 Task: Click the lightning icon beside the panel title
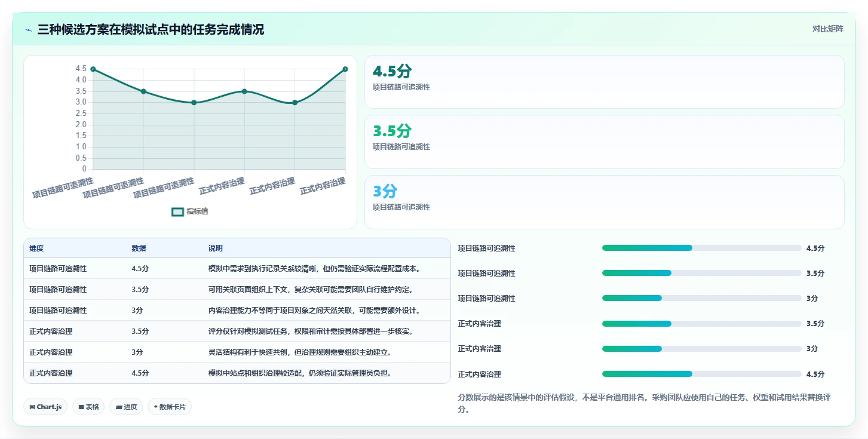pyautogui.click(x=29, y=30)
